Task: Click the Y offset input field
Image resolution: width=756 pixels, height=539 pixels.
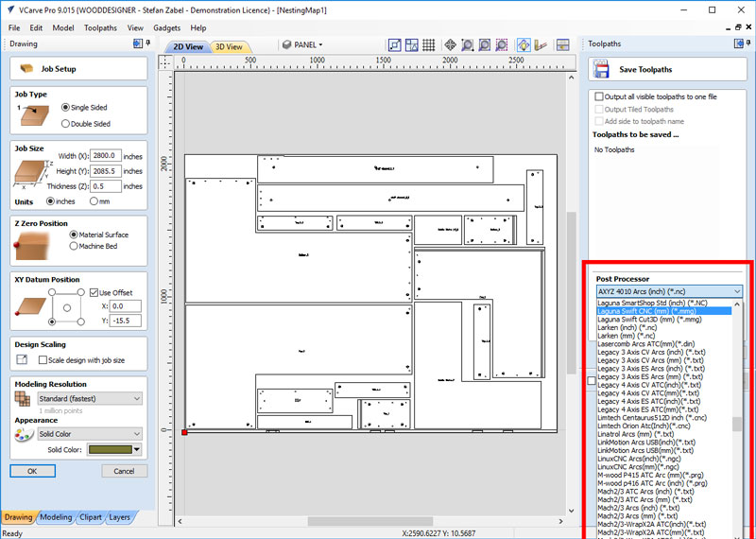Action: [126, 321]
